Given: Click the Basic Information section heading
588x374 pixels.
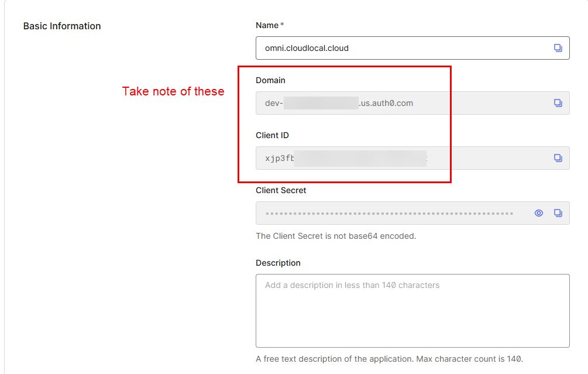Looking at the screenshot, I should tap(62, 26).
